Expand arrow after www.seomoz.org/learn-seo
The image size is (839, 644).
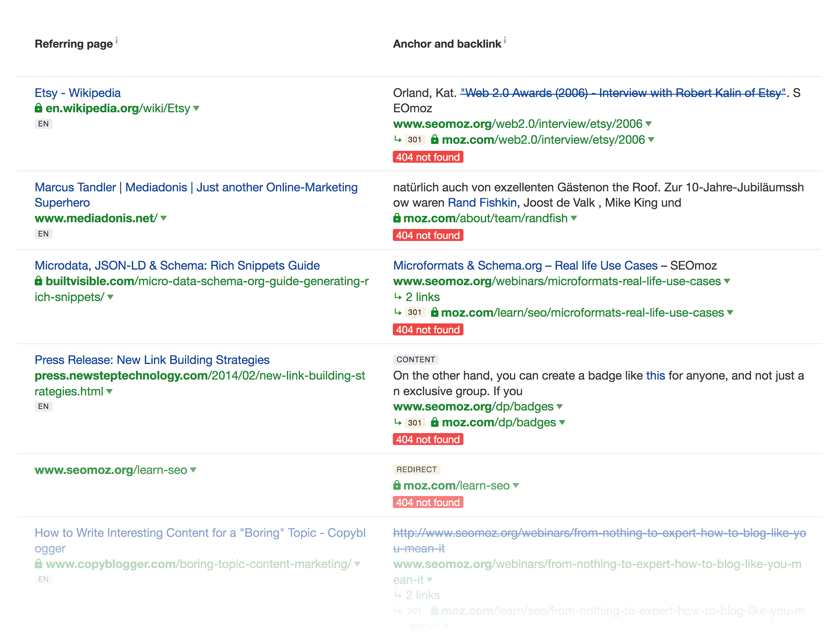(x=193, y=470)
